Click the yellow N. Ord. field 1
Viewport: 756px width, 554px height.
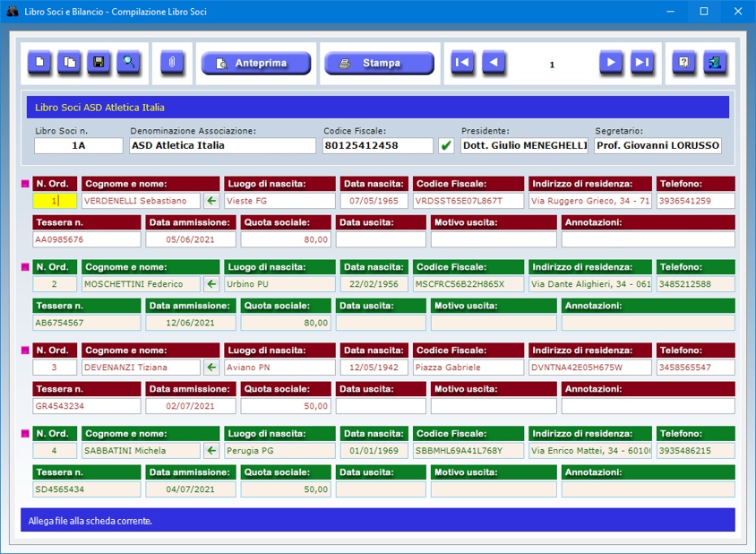tap(55, 201)
